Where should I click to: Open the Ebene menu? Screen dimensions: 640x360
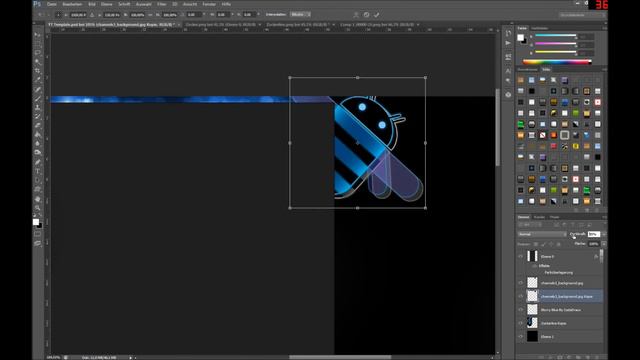coord(107,4)
